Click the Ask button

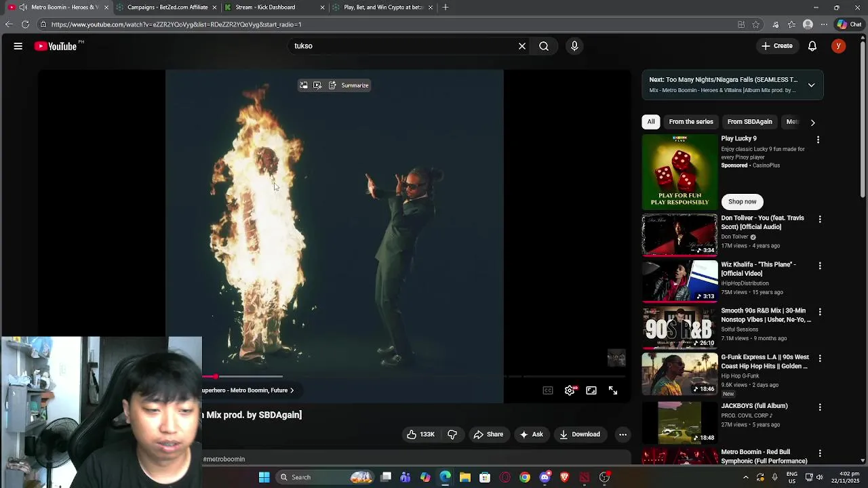531,434
